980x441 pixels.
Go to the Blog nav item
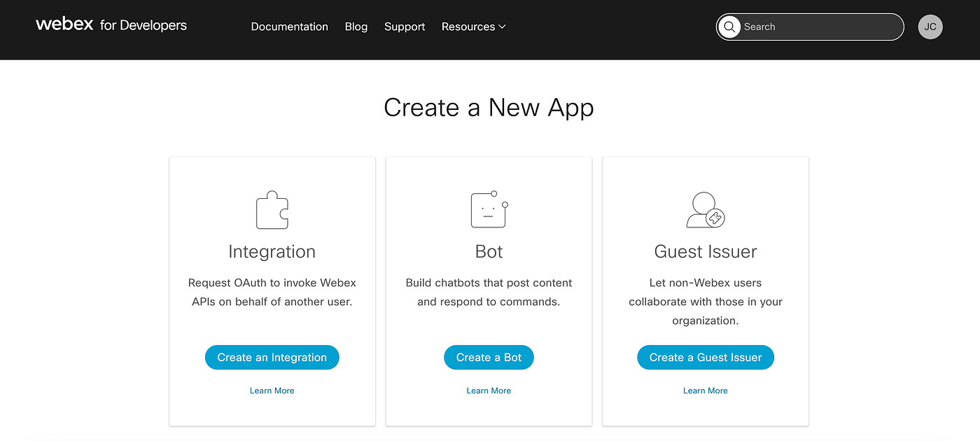(x=356, y=27)
